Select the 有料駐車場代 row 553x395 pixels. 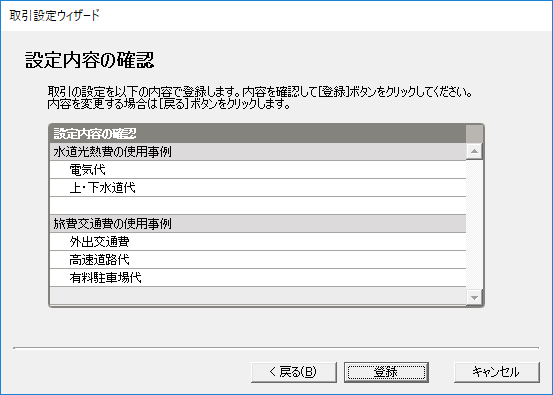tap(258, 278)
